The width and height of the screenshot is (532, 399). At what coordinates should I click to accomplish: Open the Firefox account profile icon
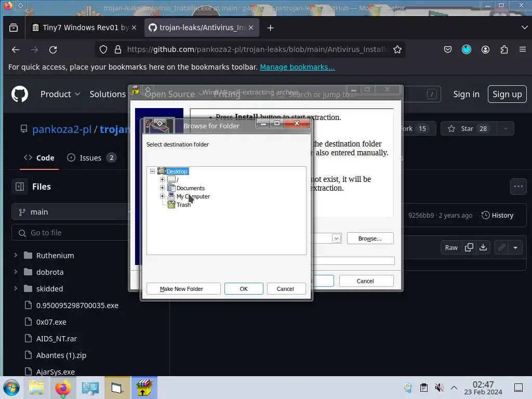click(486, 49)
